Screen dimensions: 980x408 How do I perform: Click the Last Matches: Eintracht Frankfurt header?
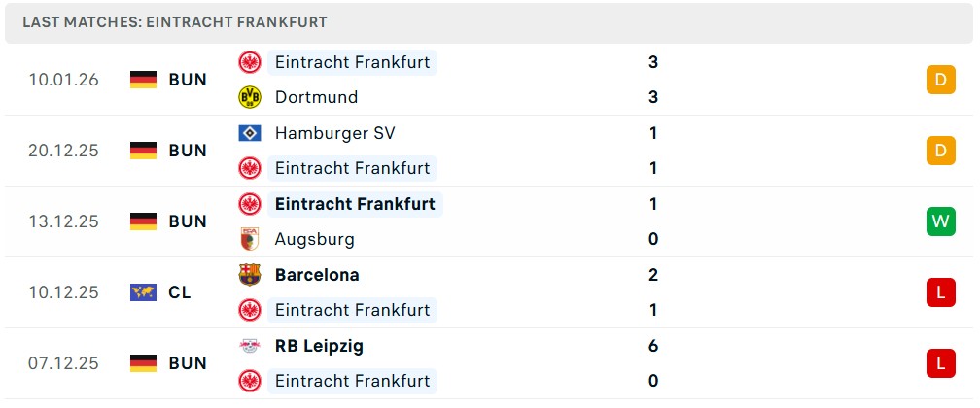[x=175, y=21]
